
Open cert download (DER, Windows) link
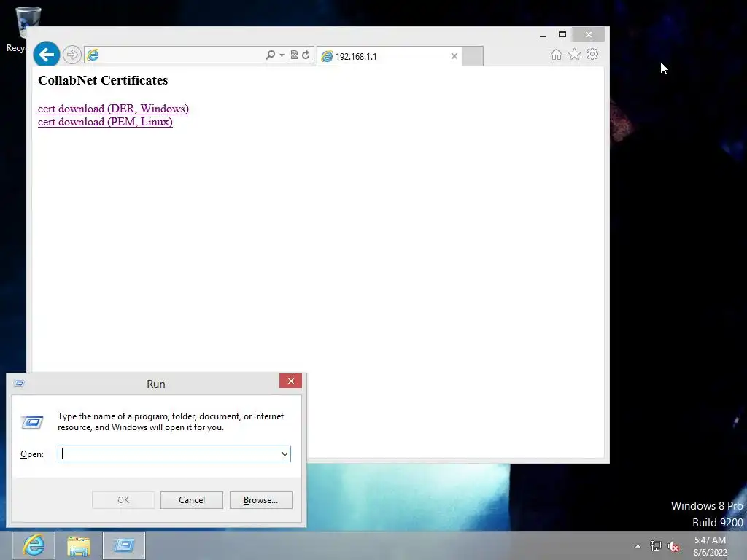pos(113,109)
